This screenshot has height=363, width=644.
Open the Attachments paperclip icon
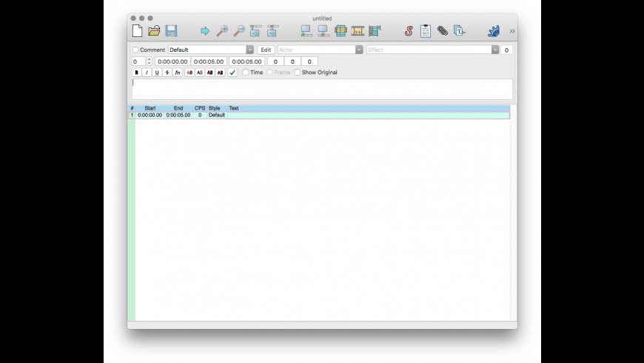tap(443, 31)
